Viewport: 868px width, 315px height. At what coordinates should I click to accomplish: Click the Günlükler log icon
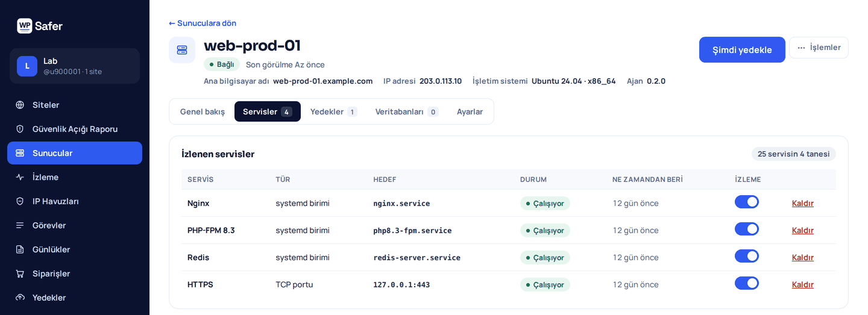(x=20, y=249)
